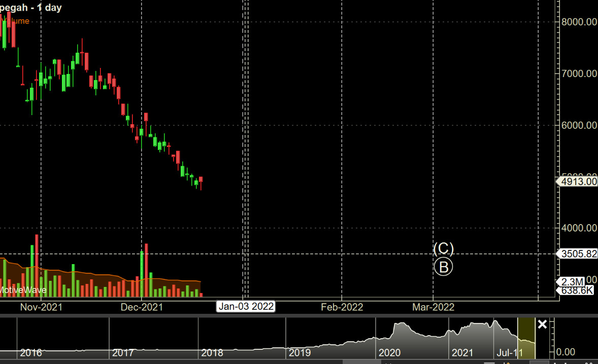Click 2021 in the overview navigator

pyautogui.click(x=462, y=353)
